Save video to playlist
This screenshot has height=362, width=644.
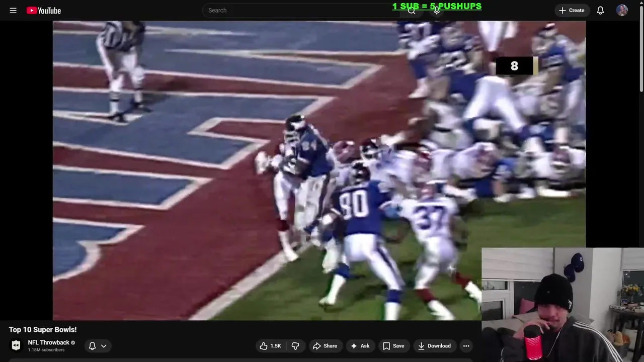(x=393, y=346)
